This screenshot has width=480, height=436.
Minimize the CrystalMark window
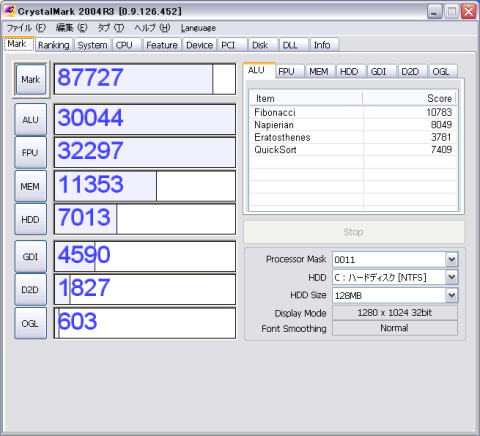[x=435, y=12]
